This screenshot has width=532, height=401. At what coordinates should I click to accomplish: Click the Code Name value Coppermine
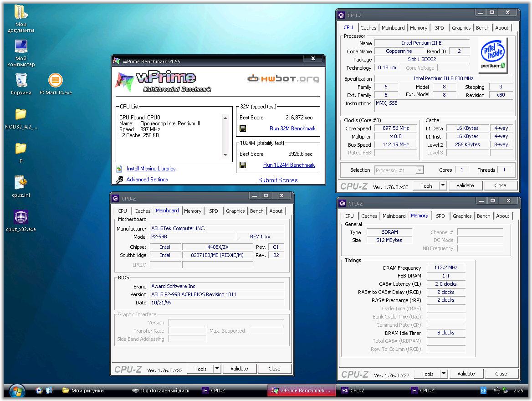(x=399, y=51)
